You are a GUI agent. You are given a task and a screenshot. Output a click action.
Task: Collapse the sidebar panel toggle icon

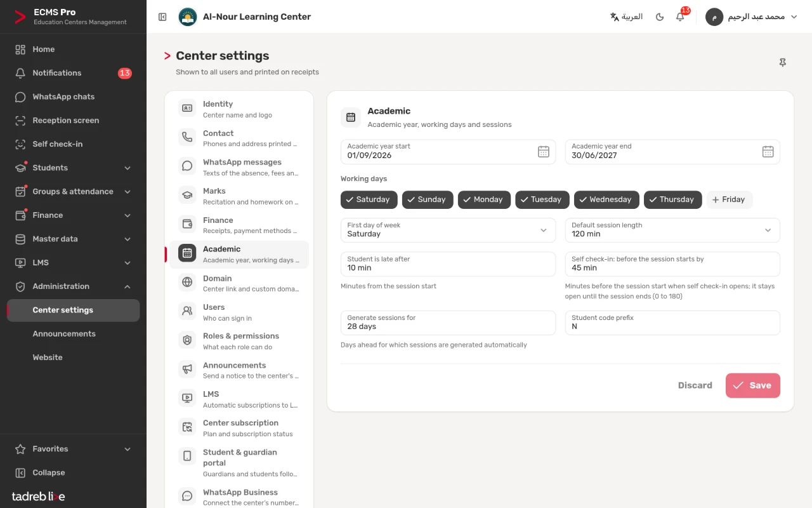coord(162,17)
